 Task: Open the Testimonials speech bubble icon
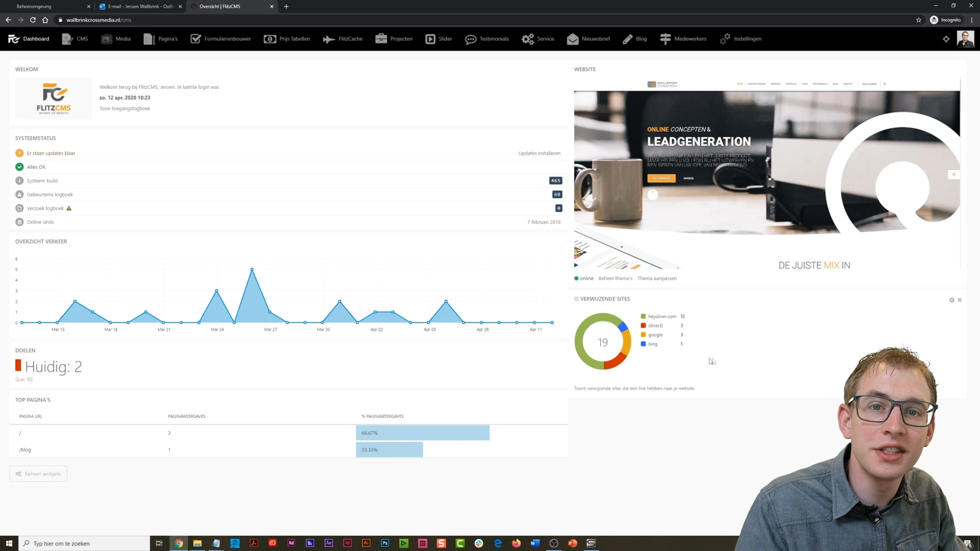[470, 39]
